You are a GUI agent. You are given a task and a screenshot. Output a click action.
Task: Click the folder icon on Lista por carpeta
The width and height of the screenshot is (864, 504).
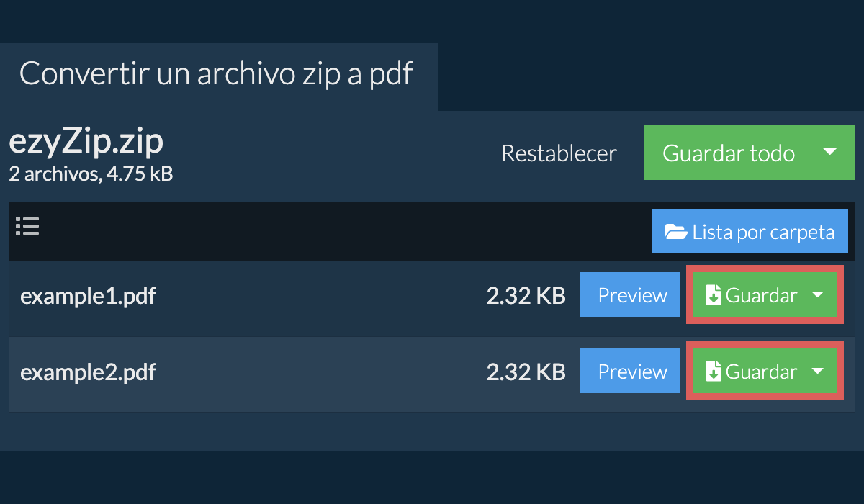(x=675, y=231)
